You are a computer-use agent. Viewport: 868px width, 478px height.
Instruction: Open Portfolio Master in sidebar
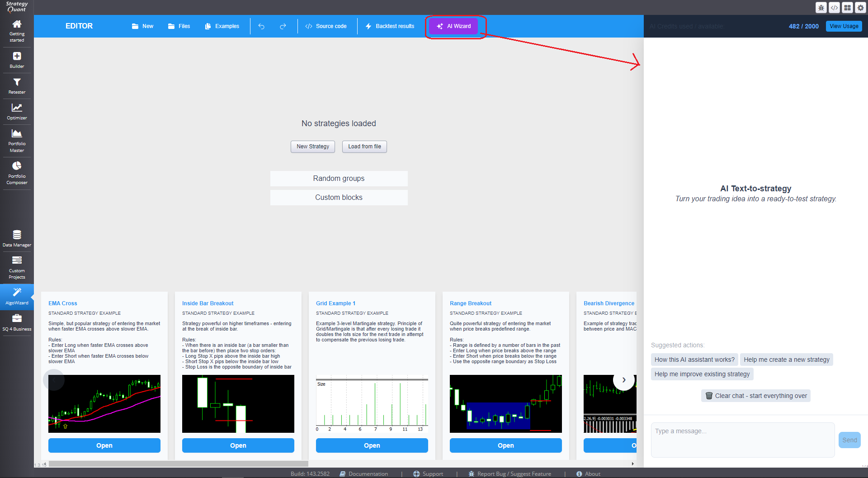tap(17, 140)
